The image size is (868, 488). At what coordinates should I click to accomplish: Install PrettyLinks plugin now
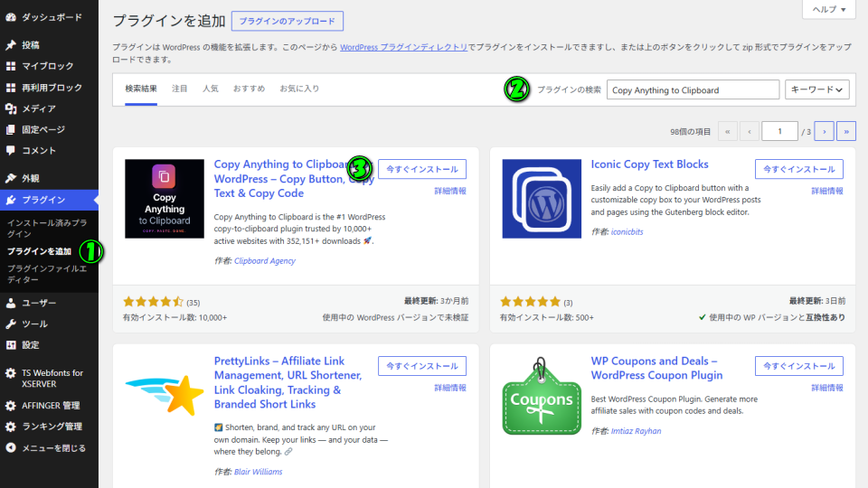[x=422, y=366]
